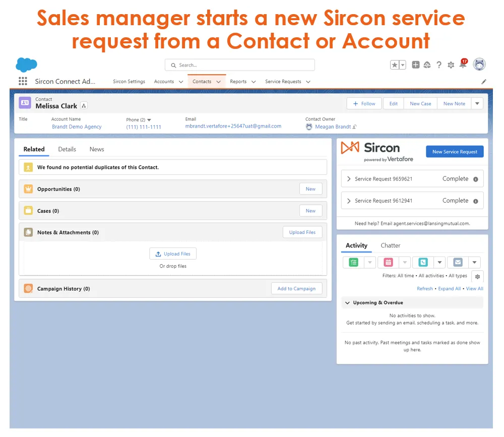The image size is (504, 437).
Task: Open the activity filter settings gear
Action: (477, 277)
